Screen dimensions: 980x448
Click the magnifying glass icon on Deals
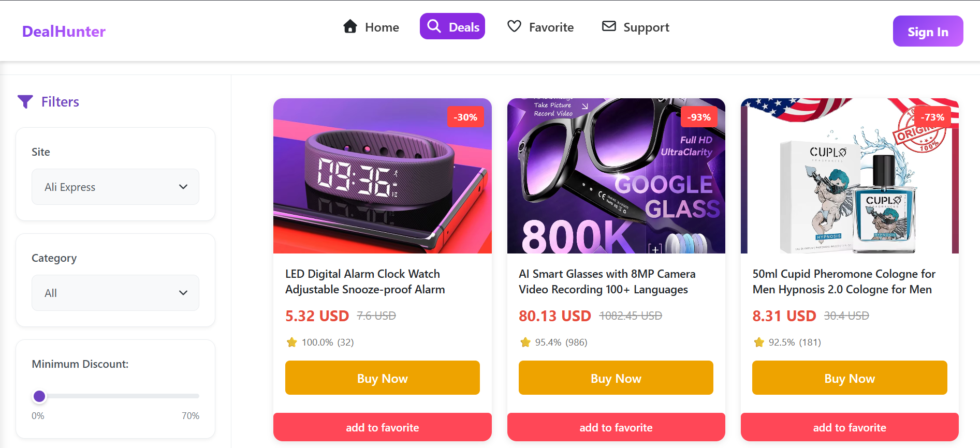[434, 26]
